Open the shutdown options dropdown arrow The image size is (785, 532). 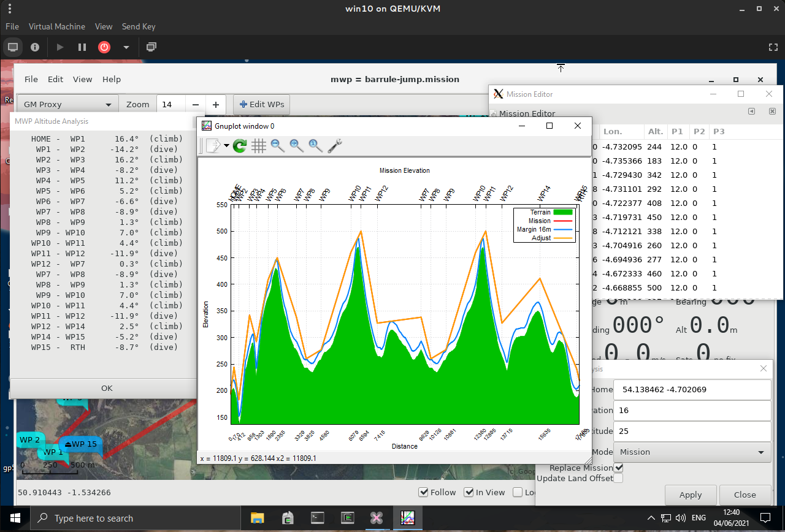point(126,47)
